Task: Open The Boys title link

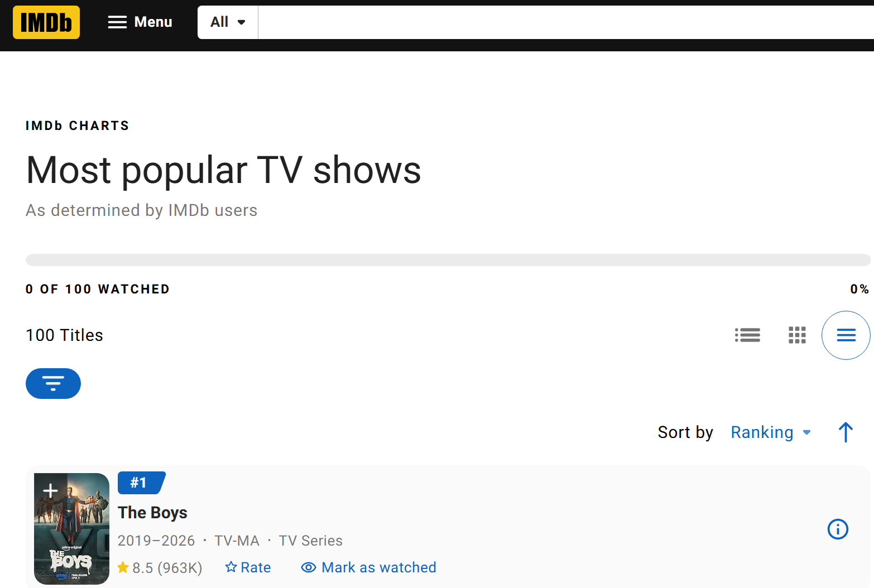Action: coord(152,513)
